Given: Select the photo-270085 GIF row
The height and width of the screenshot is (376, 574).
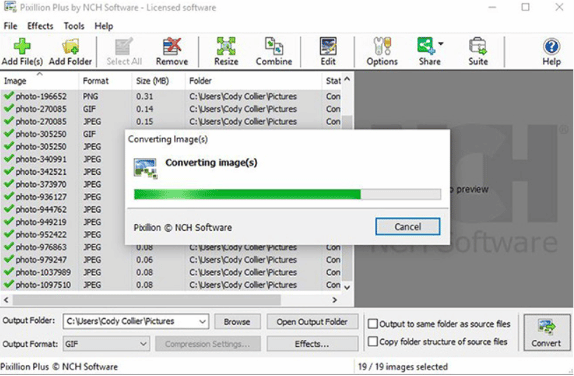Looking at the screenshot, I should (x=171, y=109).
